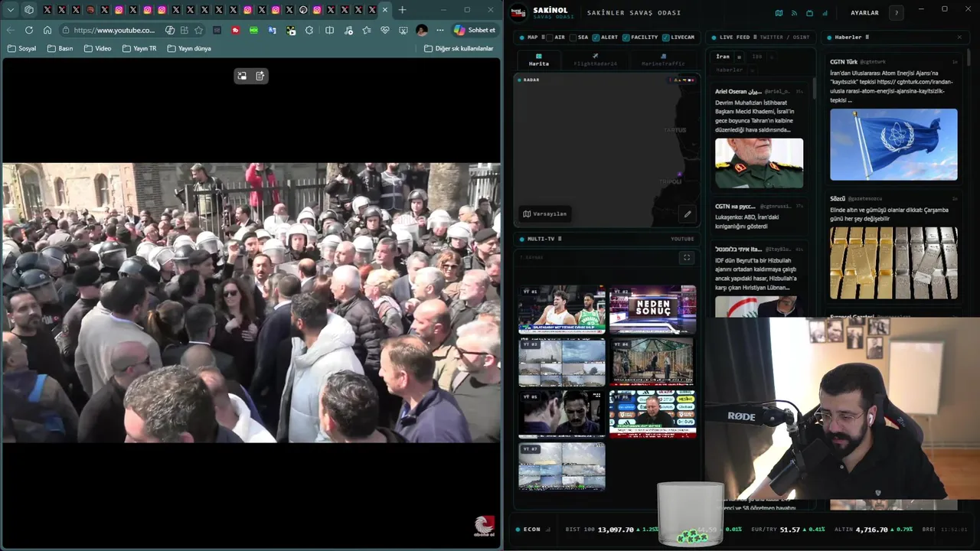
Task: Toggle split screen in the browser
Action: (329, 30)
